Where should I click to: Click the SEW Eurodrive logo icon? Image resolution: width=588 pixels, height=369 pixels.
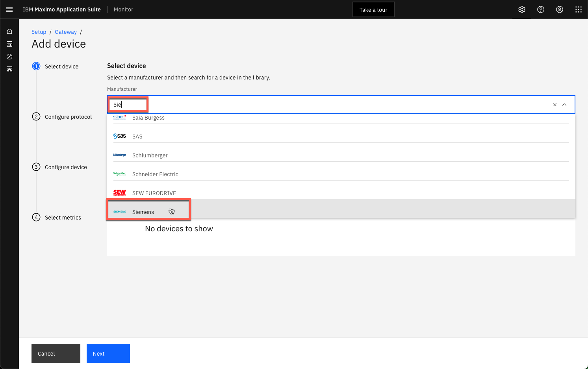coord(120,193)
